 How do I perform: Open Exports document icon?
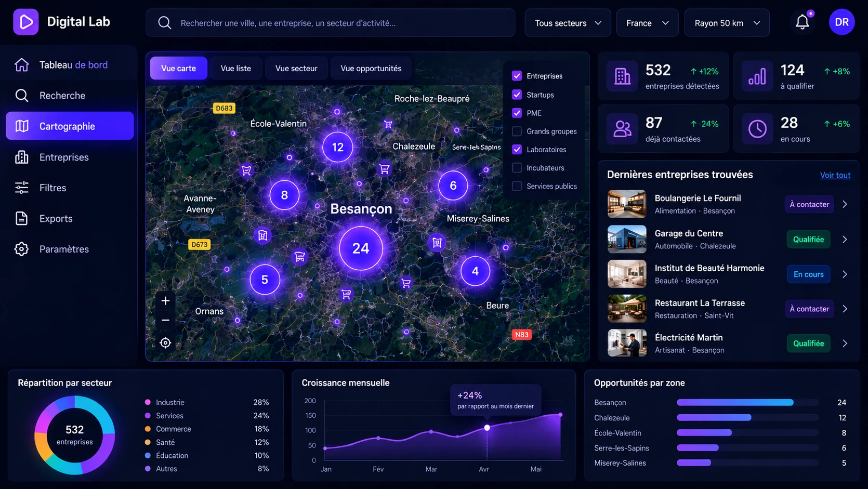click(22, 218)
